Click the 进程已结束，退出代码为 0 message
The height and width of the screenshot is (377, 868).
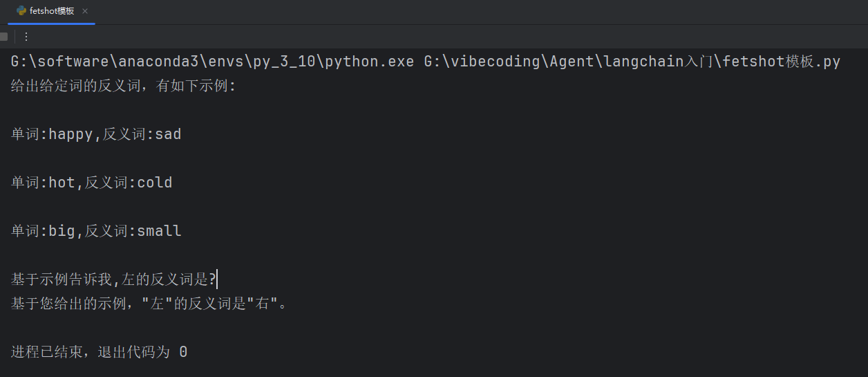coord(99,352)
